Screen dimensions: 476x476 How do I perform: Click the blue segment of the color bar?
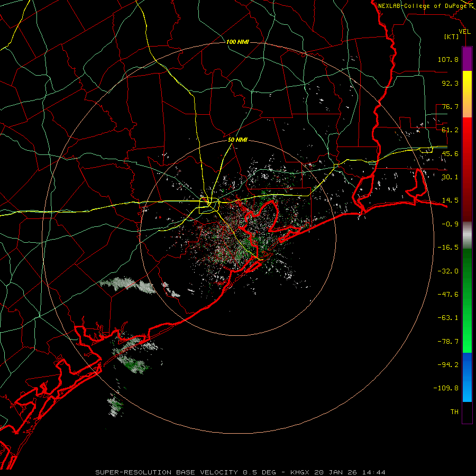(x=467, y=377)
